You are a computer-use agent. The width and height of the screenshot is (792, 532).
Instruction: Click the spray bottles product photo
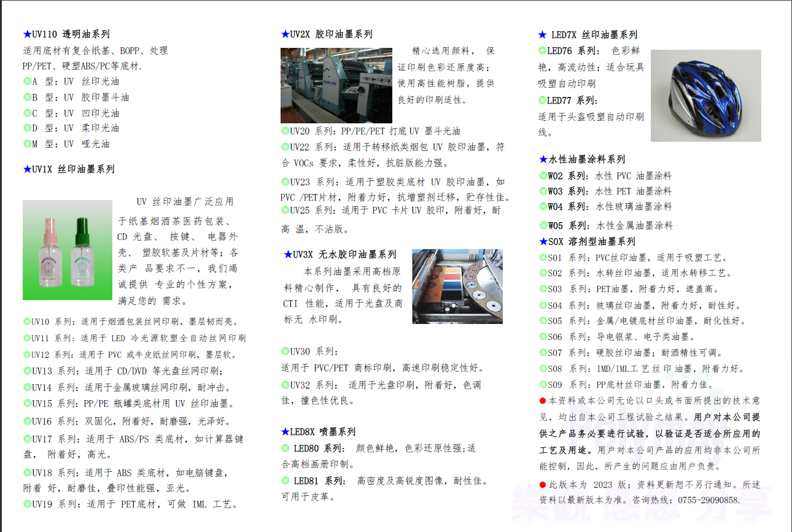tap(68, 250)
